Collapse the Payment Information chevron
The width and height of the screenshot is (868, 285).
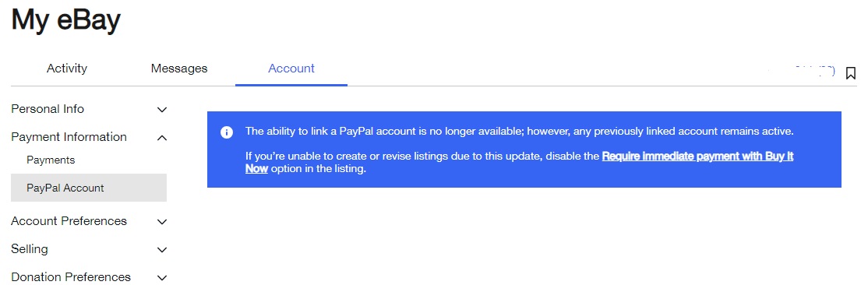161,137
